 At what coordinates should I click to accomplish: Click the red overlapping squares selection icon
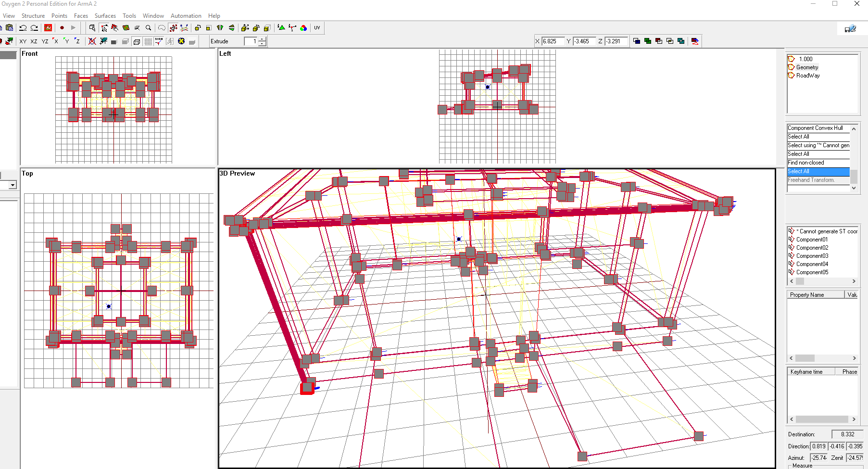click(x=659, y=41)
